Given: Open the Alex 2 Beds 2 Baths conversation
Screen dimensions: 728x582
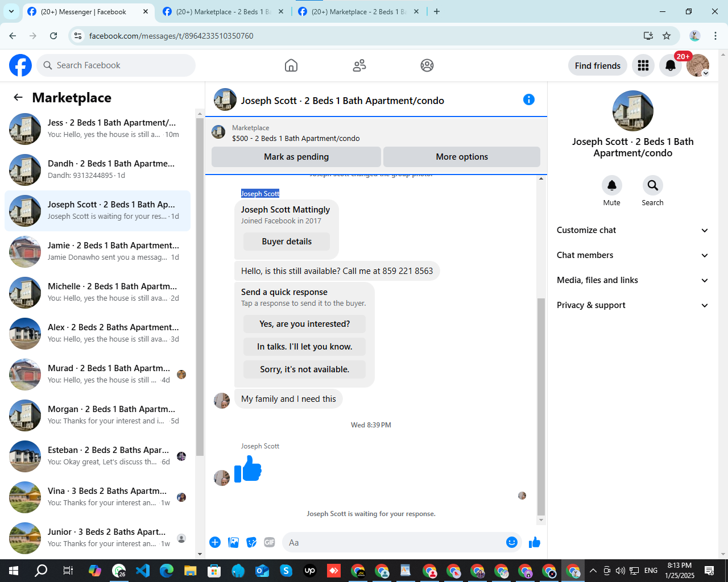Looking at the screenshot, I should (x=98, y=334).
